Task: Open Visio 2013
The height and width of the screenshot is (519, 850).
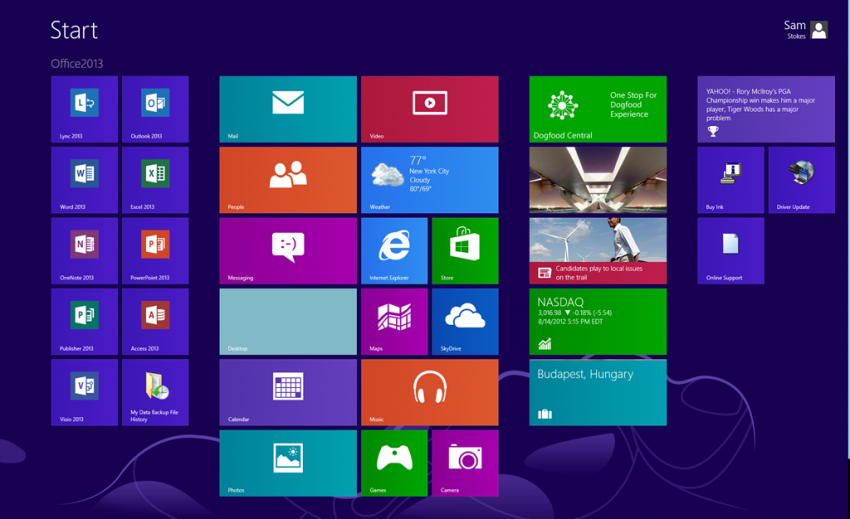Action: (x=84, y=392)
